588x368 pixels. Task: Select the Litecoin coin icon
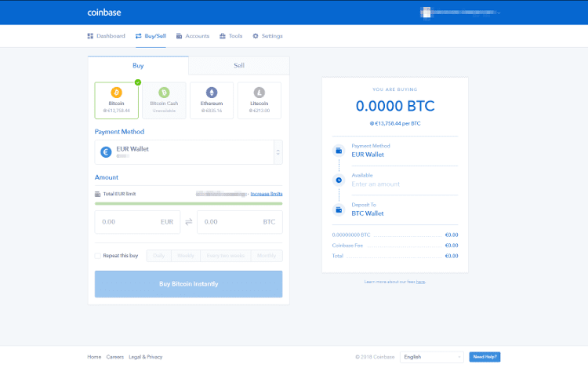pyautogui.click(x=260, y=93)
